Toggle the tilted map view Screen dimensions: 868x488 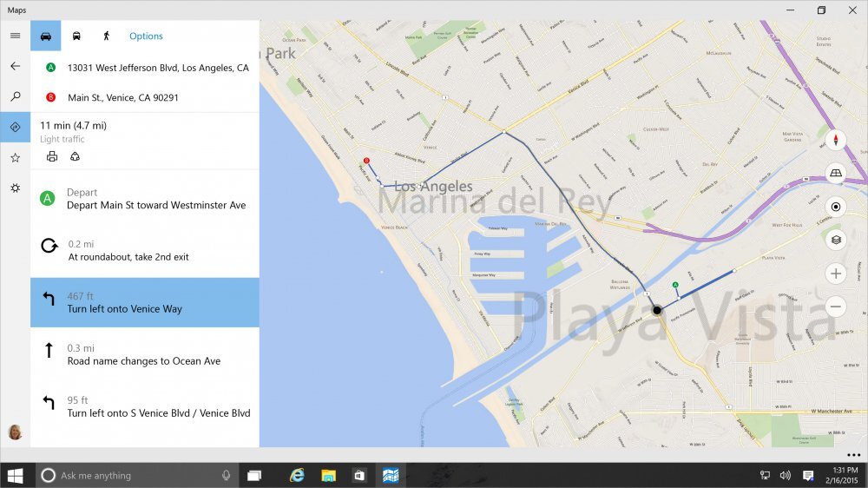pos(836,174)
